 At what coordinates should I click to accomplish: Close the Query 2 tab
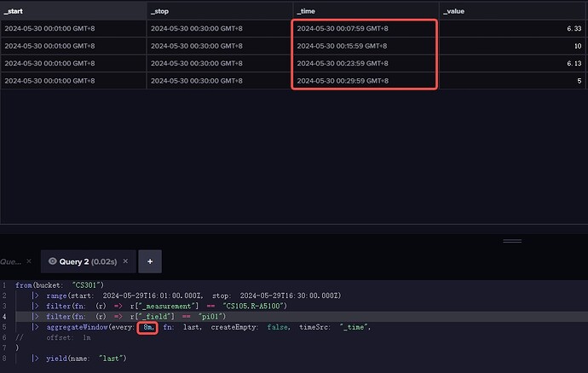[125, 261]
